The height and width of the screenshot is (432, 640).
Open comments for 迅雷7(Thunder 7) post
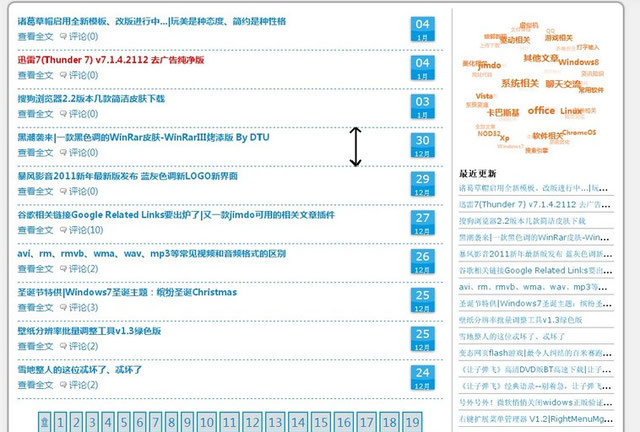[x=79, y=75]
